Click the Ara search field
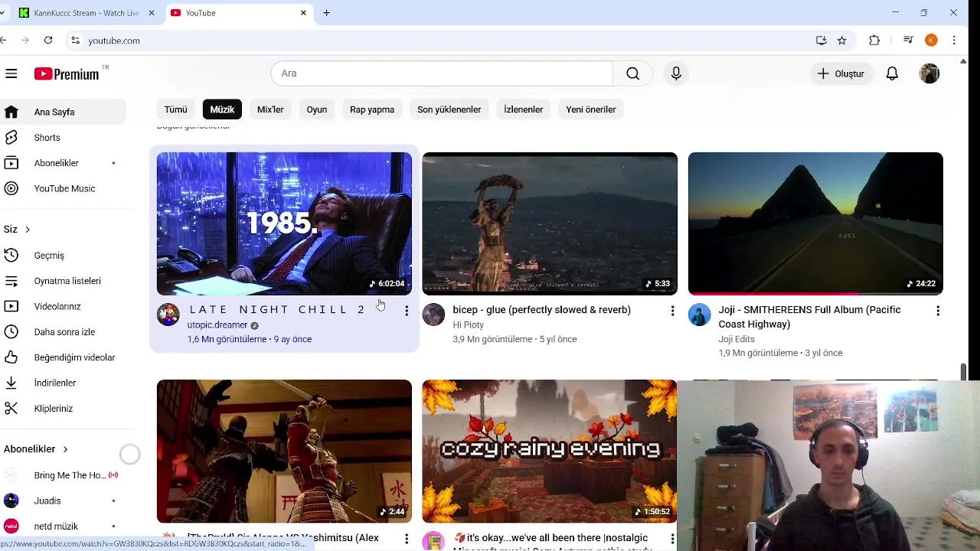 [442, 73]
